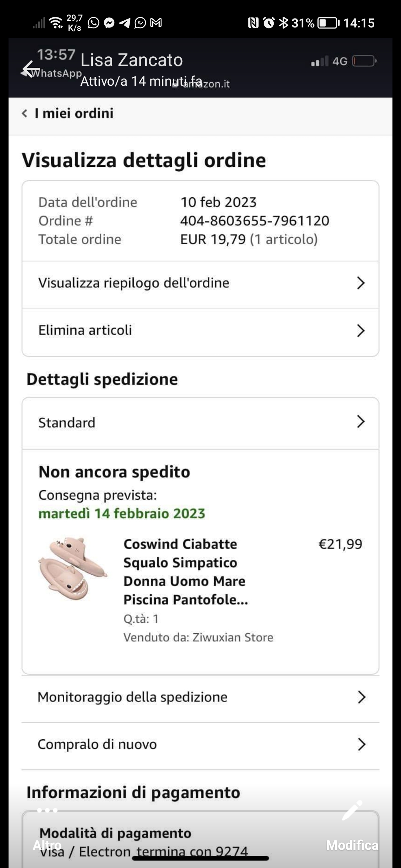Tap the NFC status icon
The height and width of the screenshot is (868, 401).
pos(253,23)
